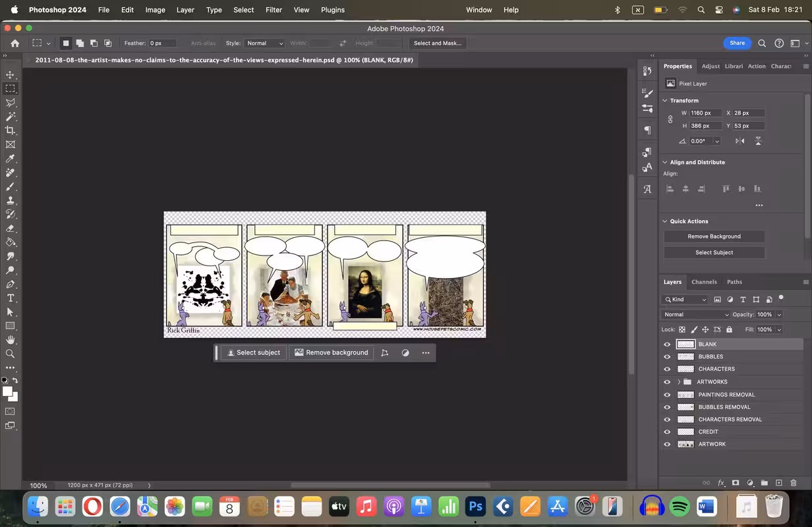Open the Opacity slider dropdown arrow
Screen dimensions: 812x527
point(779,315)
